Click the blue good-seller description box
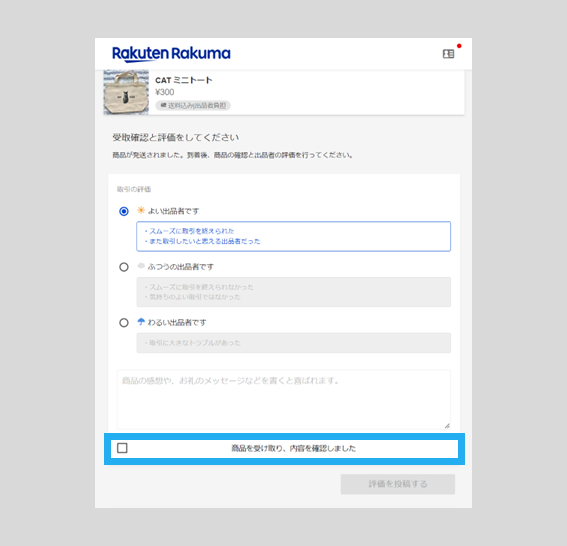The height and width of the screenshot is (546, 567). [294, 236]
